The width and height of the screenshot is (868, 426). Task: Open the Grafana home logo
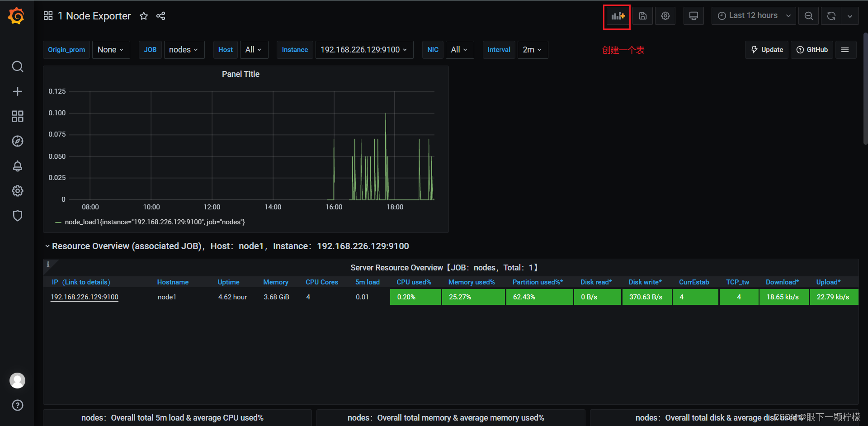(17, 16)
